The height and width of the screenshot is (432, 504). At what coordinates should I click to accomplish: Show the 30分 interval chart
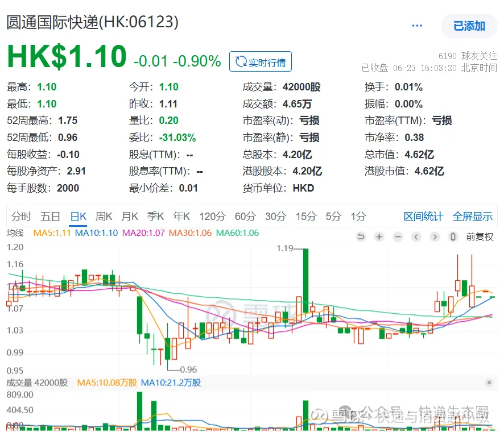click(275, 217)
